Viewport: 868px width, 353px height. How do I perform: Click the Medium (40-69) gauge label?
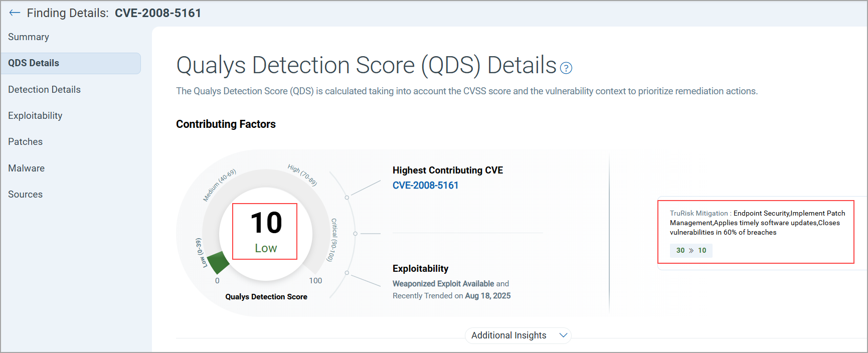tap(219, 185)
